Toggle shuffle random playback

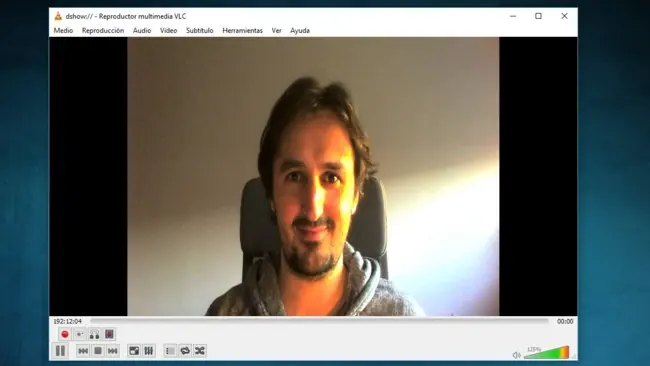(200, 351)
